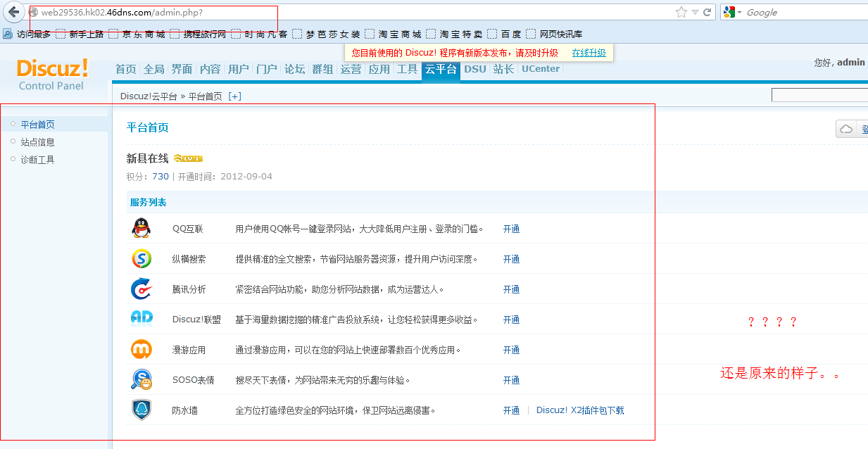Click the 腾讯分析 service icon
868x449 pixels.
(141, 289)
